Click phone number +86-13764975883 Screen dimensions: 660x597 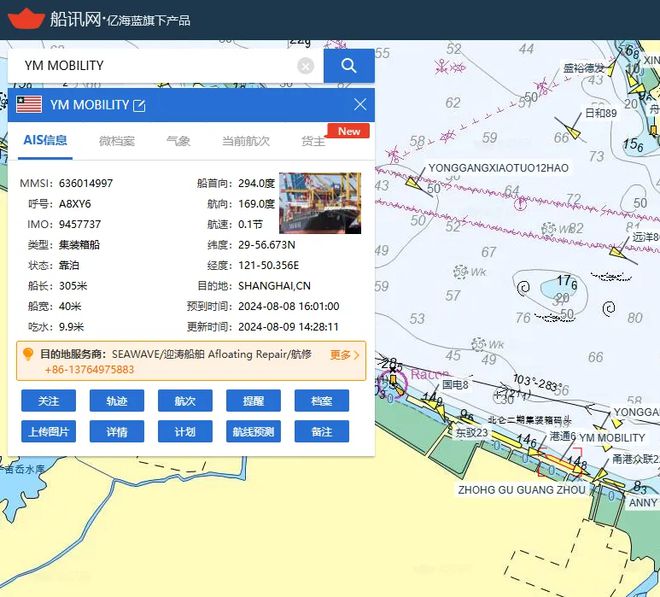[89, 370]
